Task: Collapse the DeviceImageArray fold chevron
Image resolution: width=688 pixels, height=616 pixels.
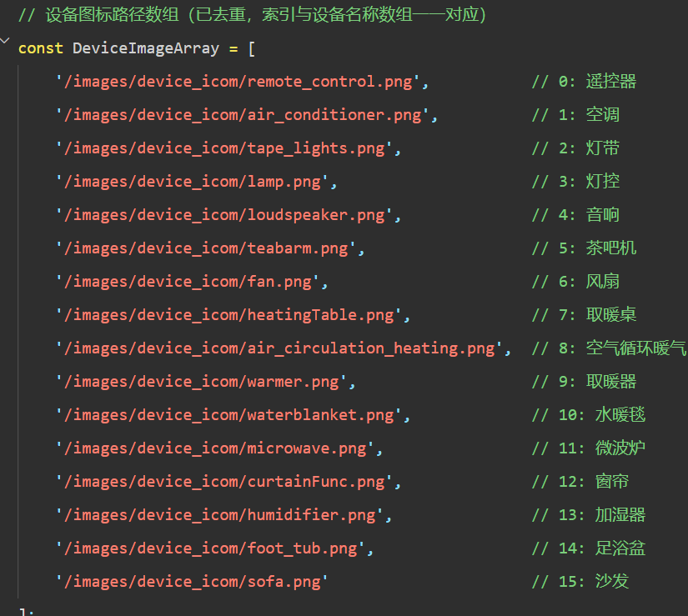Action: pyautogui.click(x=6, y=42)
